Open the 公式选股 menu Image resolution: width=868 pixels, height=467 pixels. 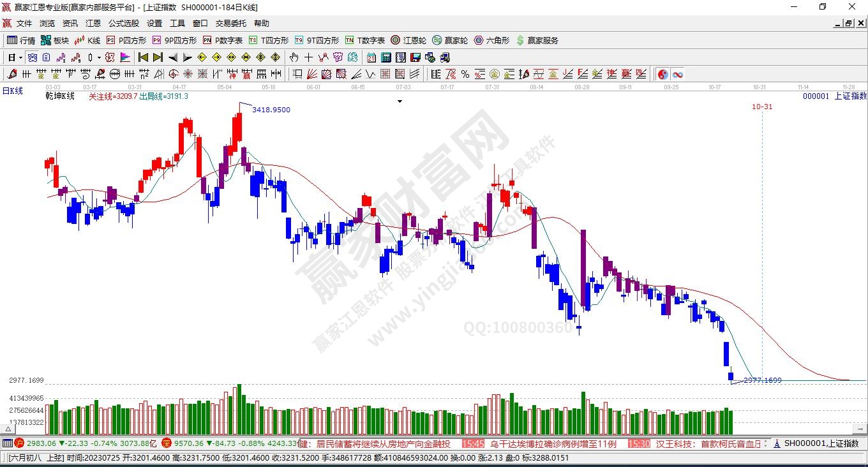123,24
